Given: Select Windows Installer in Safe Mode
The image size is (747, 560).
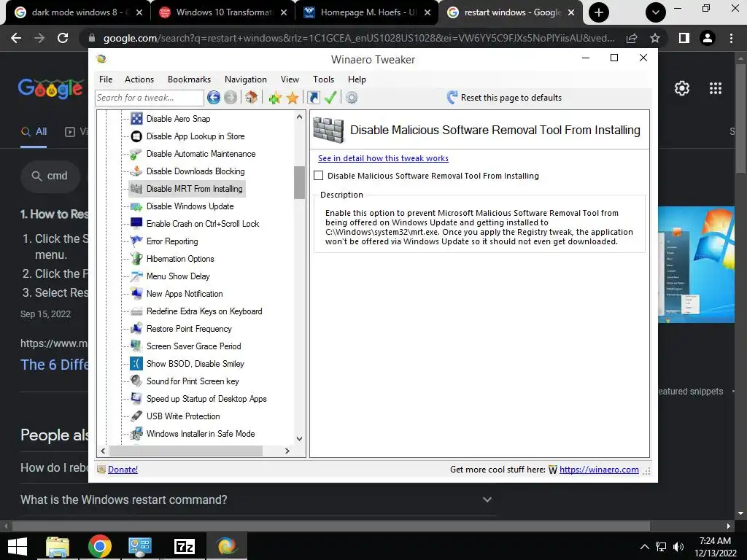Looking at the screenshot, I should [x=201, y=434].
